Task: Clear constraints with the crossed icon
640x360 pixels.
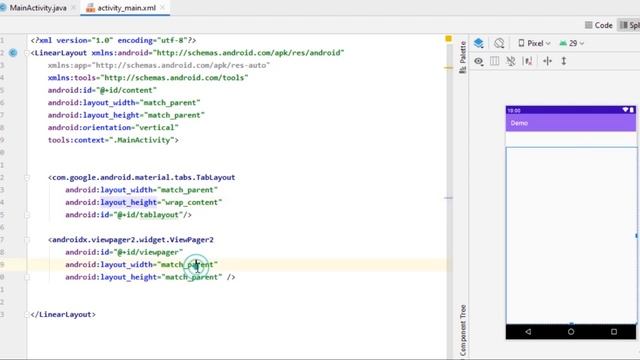Action: click(511, 61)
